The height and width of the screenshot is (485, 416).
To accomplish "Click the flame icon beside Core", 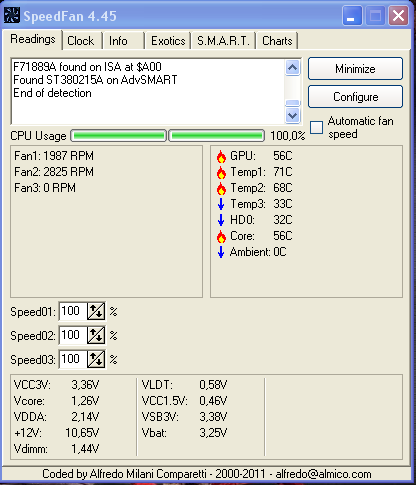I will pyautogui.click(x=221, y=236).
